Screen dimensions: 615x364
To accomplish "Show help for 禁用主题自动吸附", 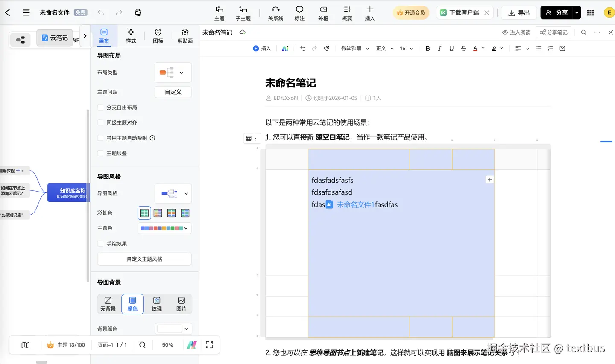I will (x=152, y=138).
